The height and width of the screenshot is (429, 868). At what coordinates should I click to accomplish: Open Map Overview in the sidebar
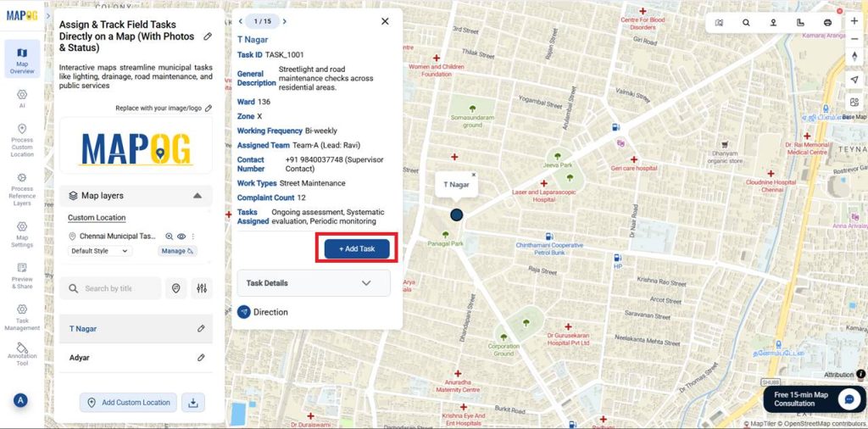21,60
